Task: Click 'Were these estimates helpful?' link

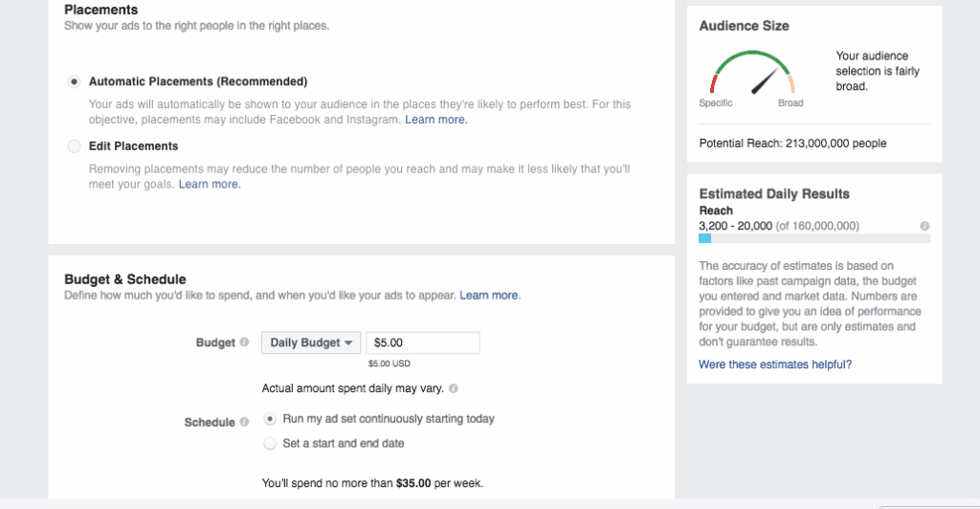Action: pyautogui.click(x=775, y=365)
